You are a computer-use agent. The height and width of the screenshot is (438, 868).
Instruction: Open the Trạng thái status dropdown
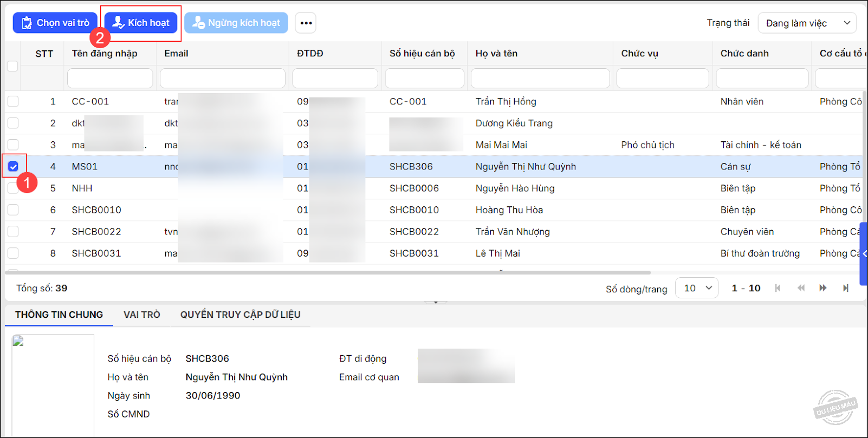(807, 23)
